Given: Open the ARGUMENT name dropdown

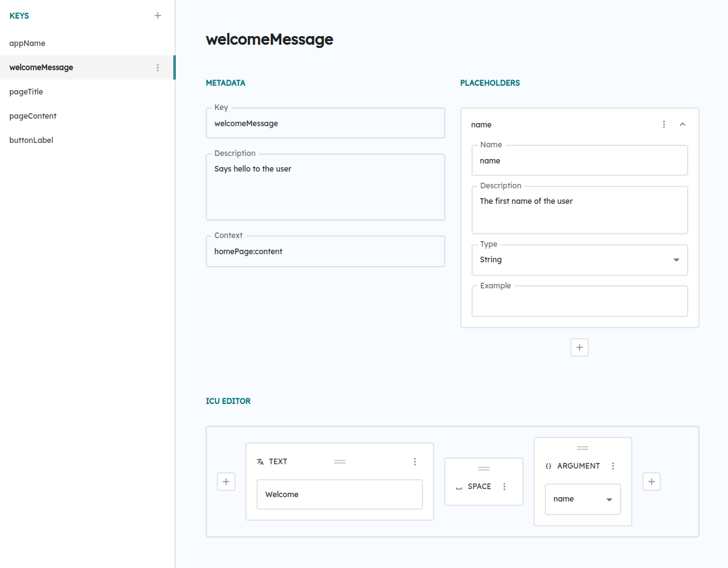Looking at the screenshot, I should coord(583,499).
